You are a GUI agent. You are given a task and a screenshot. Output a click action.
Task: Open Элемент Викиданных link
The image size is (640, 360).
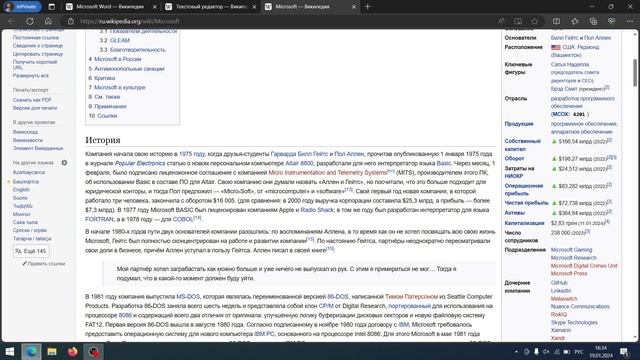click(x=38, y=148)
